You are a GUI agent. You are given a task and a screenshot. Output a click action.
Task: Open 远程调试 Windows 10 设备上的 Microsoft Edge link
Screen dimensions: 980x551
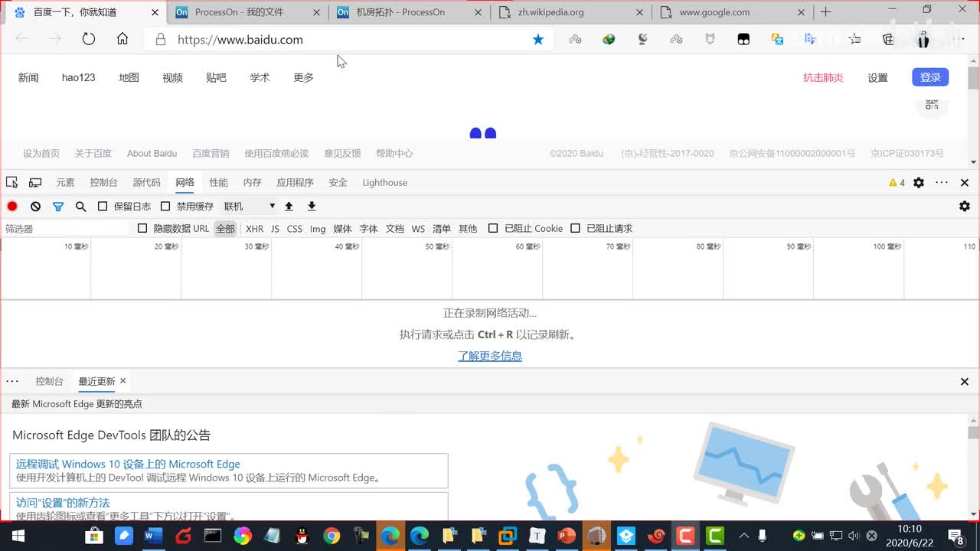[x=128, y=464]
